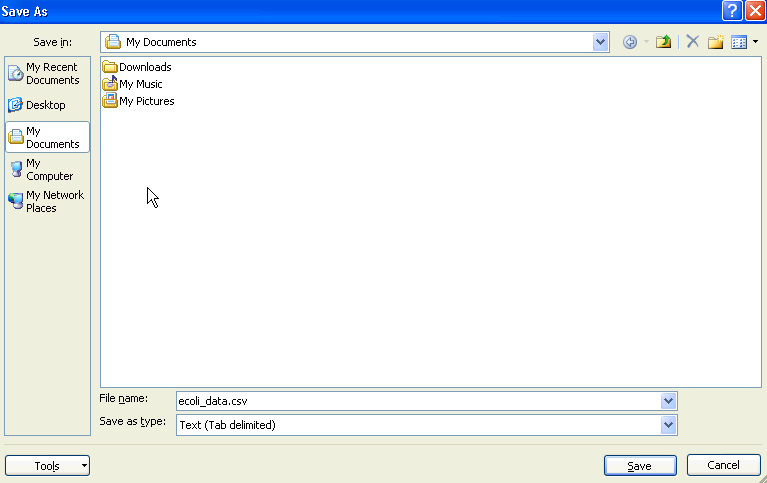Open the Views dropdown arrow
Viewport: 767px width, 483px height.
(755, 42)
